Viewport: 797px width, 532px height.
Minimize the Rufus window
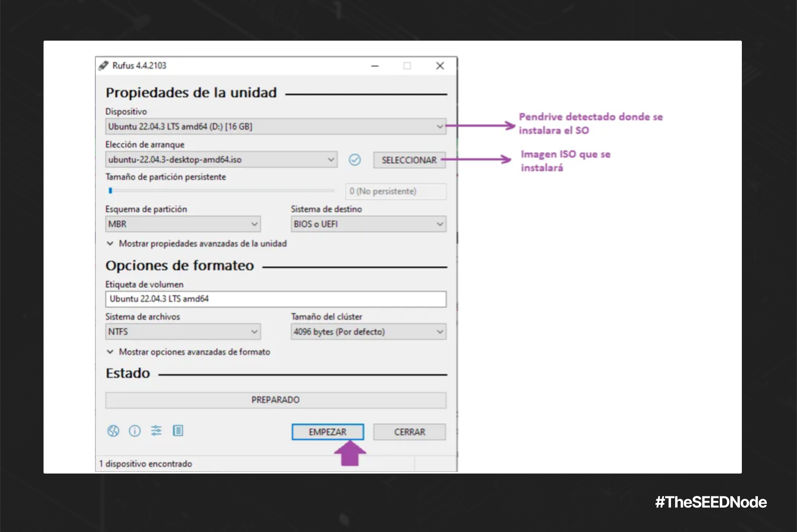(375, 66)
